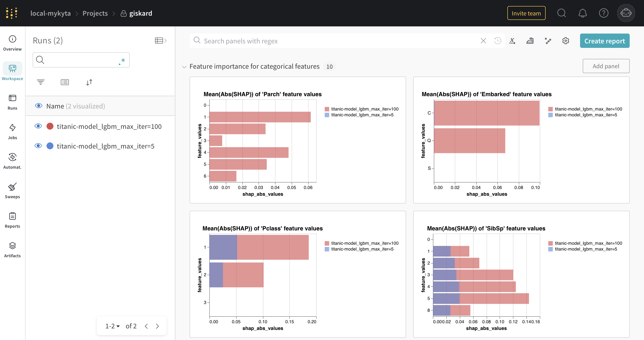This screenshot has width=644, height=340.
Task: Click the Name column header text
Action: tap(55, 106)
